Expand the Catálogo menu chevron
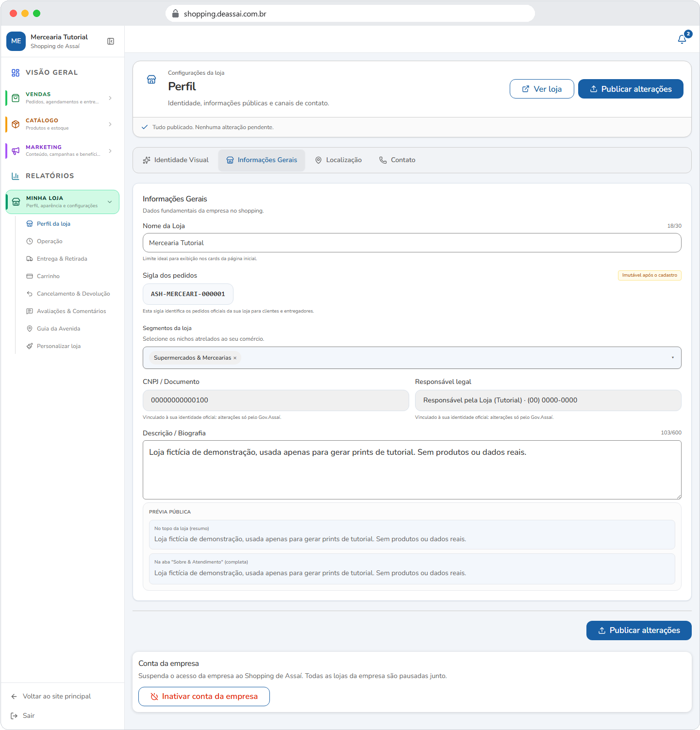Screen dimensions: 700x730 (110, 124)
